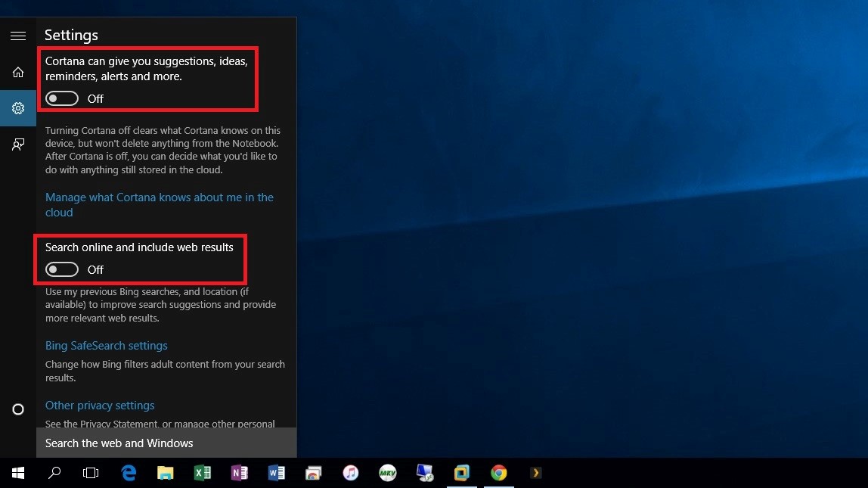Launch iTunes from taskbar
This screenshot has height=488, width=868.
[x=350, y=473]
